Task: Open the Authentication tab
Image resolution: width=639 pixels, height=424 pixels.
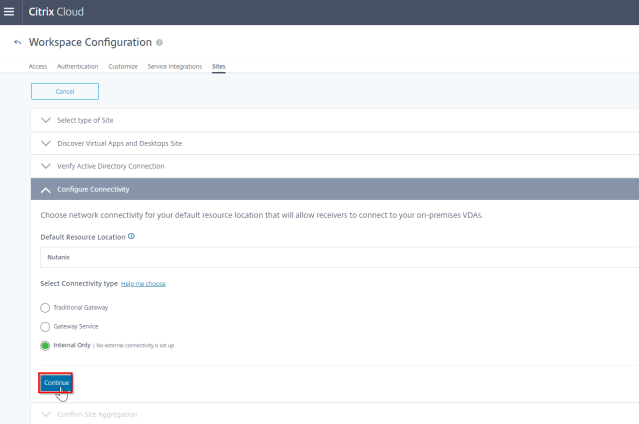Action: (x=76, y=66)
